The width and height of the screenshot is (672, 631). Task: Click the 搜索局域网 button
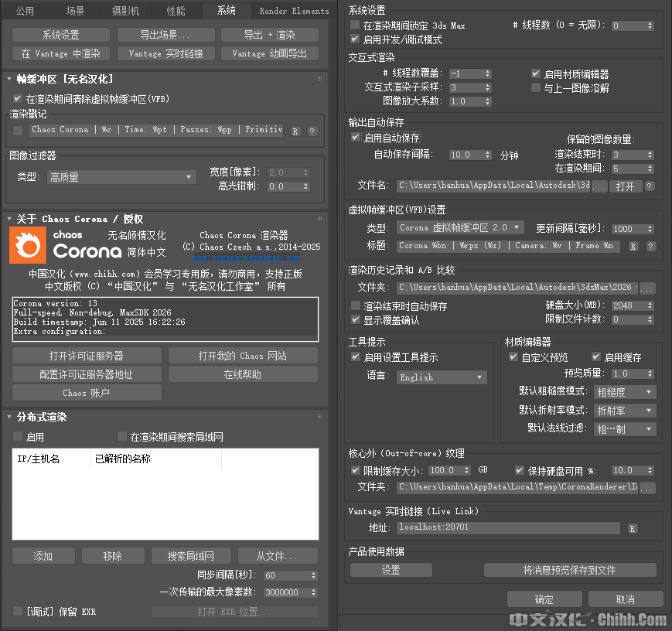190,555
